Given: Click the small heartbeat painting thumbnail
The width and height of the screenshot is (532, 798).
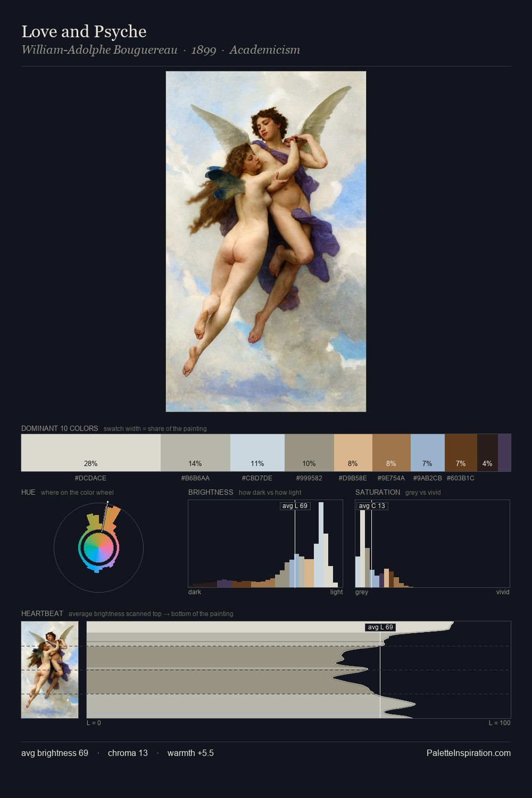Looking at the screenshot, I should click(49, 670).
